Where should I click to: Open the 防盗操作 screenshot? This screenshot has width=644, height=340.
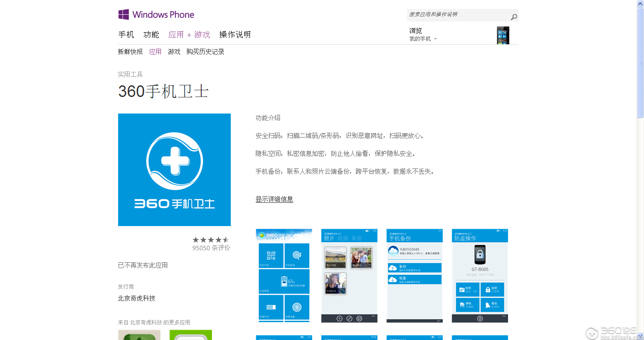[480, 276]
